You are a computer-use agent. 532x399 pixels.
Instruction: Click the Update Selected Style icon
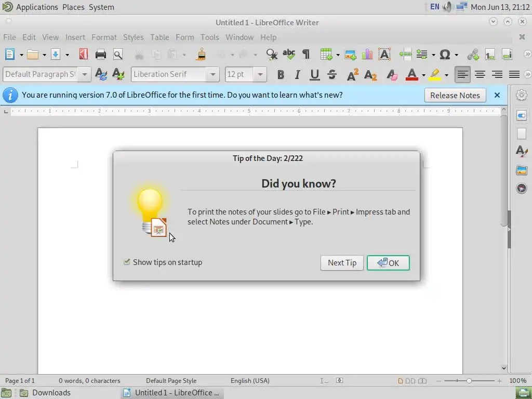(x=101, y=74)
